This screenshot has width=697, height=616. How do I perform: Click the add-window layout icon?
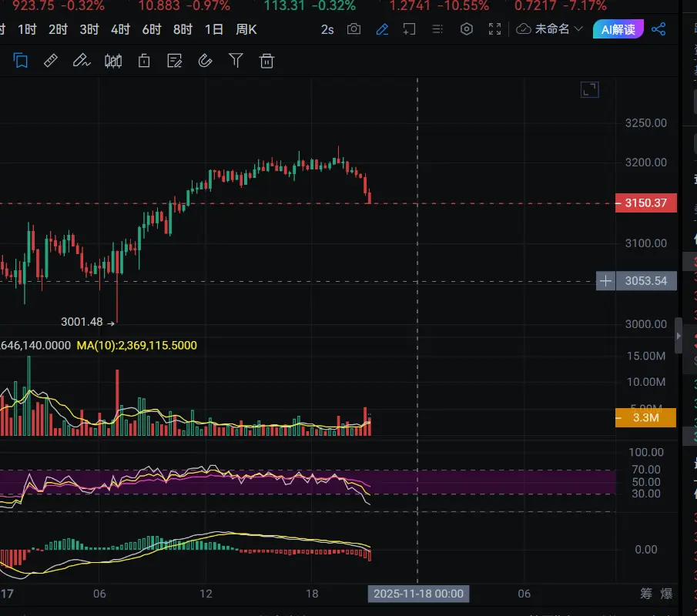[409, 29]
